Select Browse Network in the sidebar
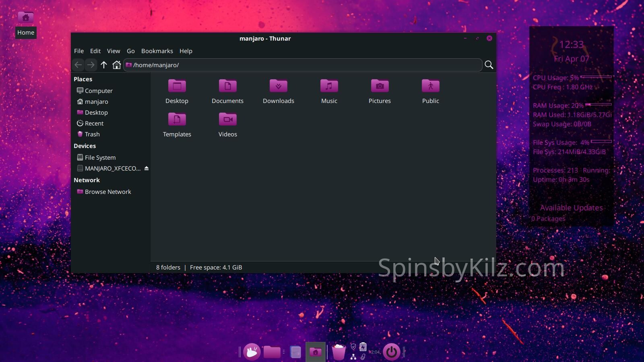Screen dimensions: 644x362 (108, 192)
